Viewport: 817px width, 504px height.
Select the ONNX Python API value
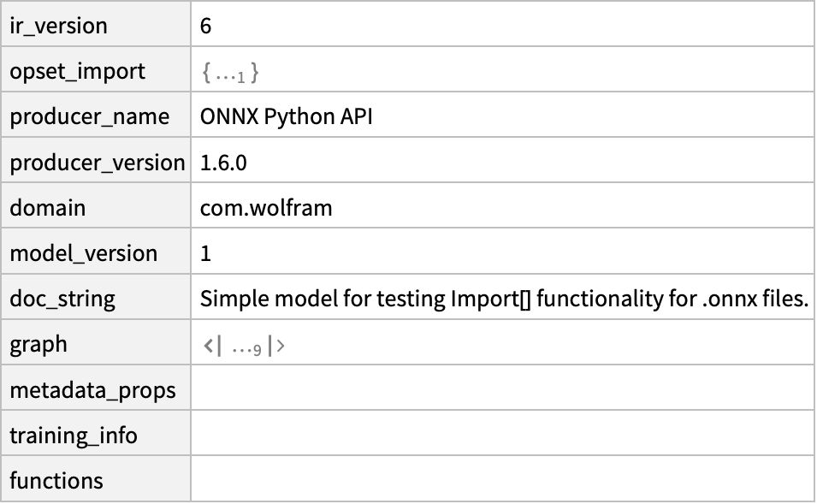[x=286, y=116]
